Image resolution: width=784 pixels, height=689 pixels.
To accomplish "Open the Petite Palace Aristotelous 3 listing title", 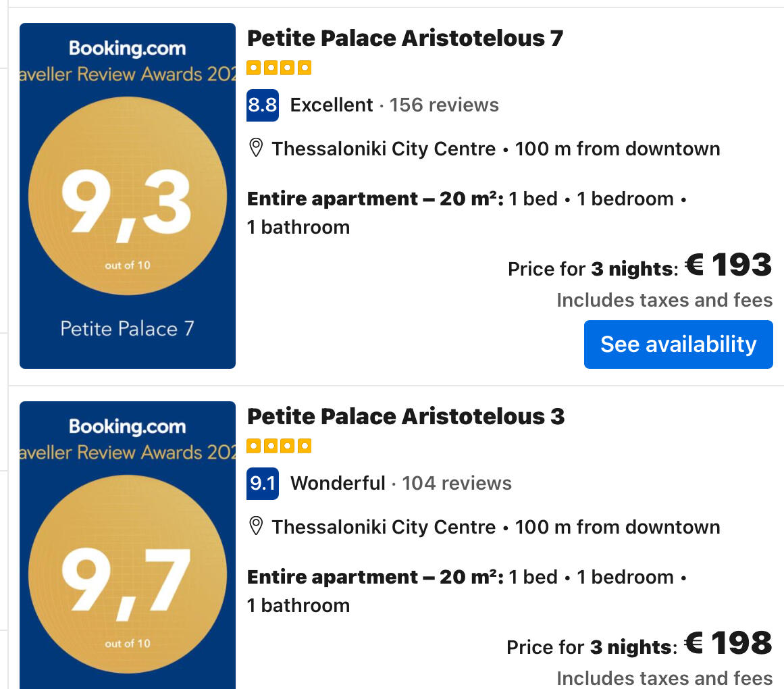I will (405, 417).
